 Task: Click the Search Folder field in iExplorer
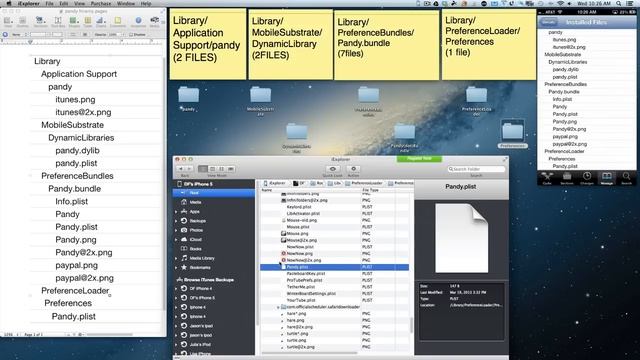pyautogui.click(x=476, y=169)
